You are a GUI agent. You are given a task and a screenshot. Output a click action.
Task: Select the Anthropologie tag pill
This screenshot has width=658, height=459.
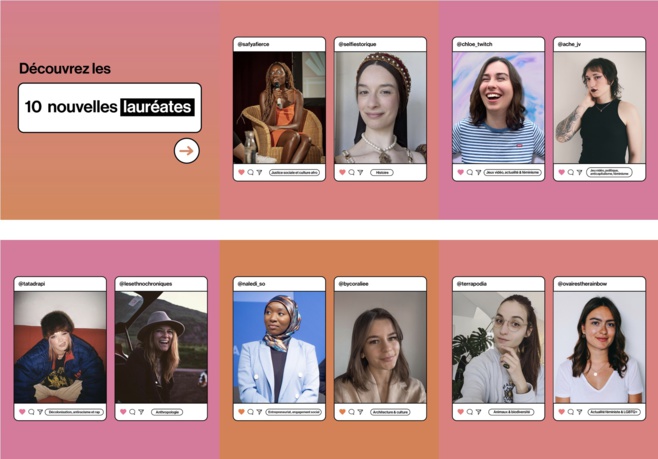point(167,411)
